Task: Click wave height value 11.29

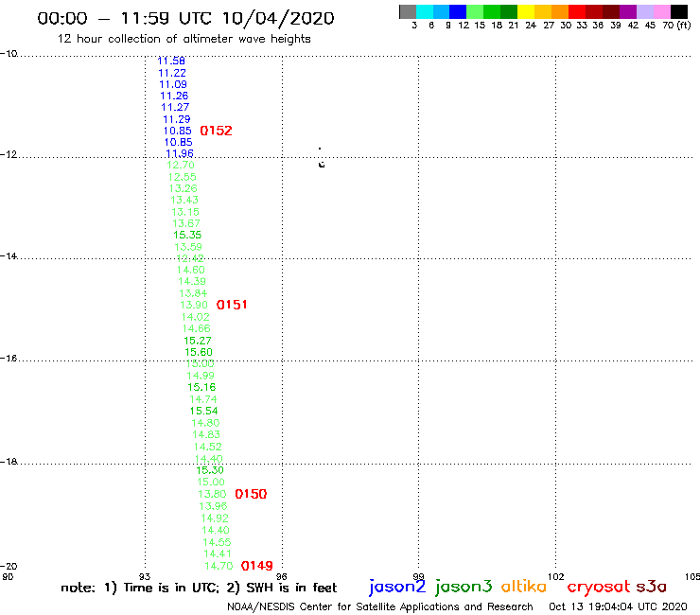Action: point(176,119)
